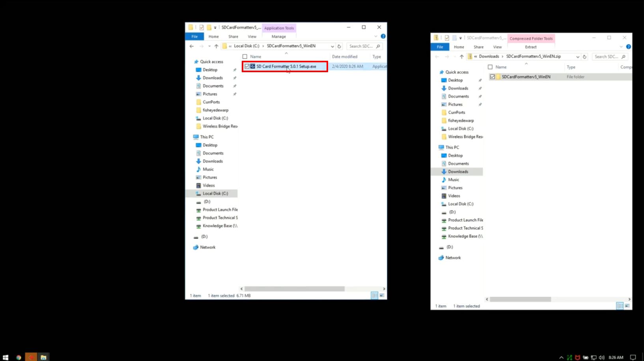Switch left window to details view
This screenshot has height=361, width=644.
pyautogui.click(x=374, y=296)
